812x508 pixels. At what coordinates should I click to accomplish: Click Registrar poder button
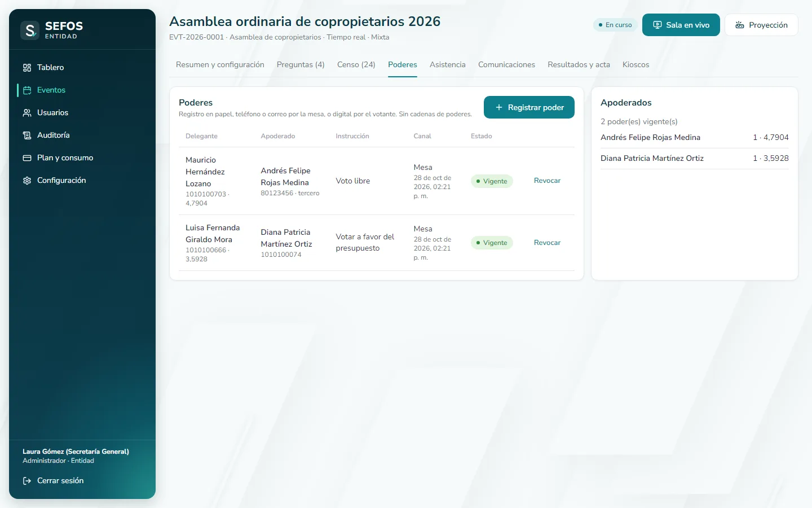(529, 107)
